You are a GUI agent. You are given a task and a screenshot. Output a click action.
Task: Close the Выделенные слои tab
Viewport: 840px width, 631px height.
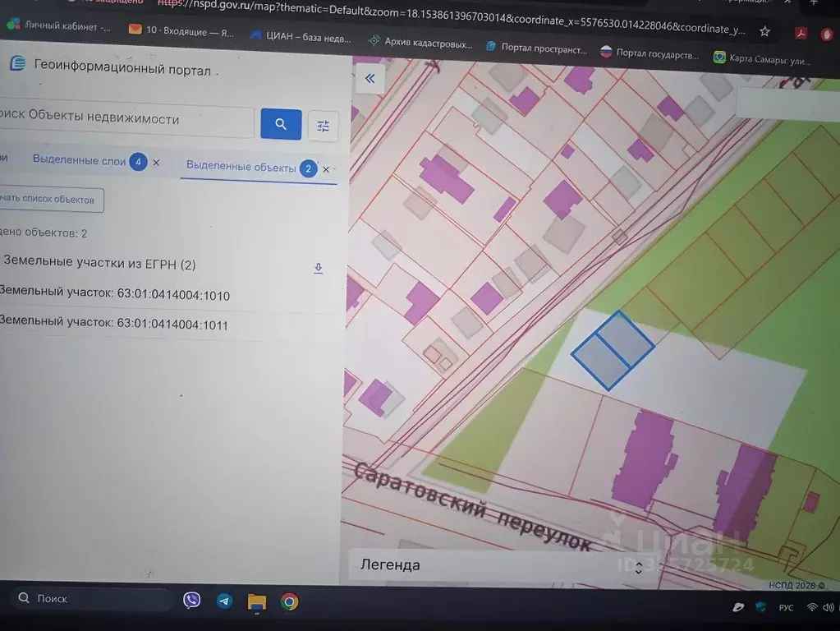tap(156, 163)
